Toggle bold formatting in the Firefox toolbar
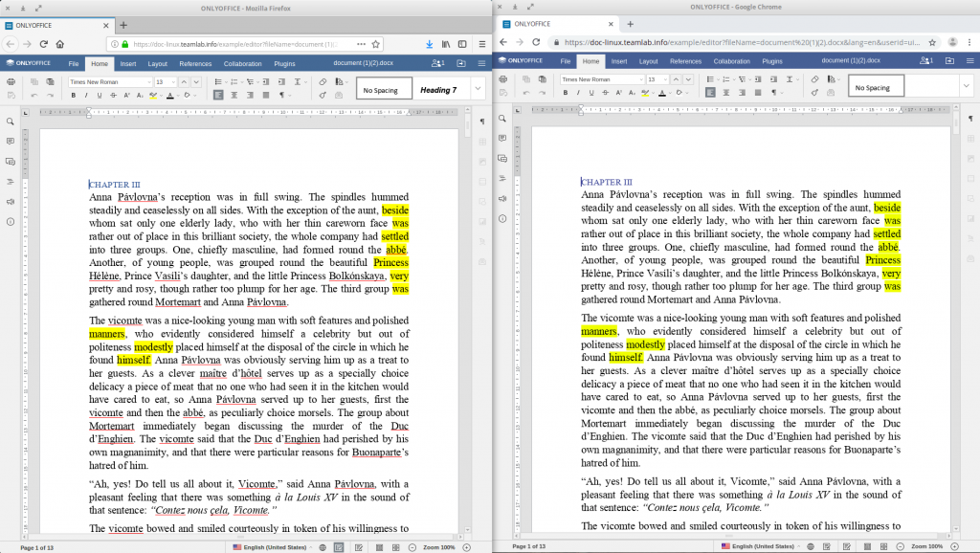Image resolution: width=980 pixels, height=553 pixels. (x=74, y=95)
